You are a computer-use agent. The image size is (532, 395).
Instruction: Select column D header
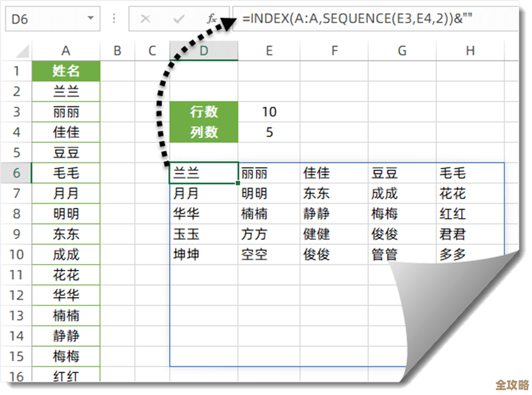(204, 51)
